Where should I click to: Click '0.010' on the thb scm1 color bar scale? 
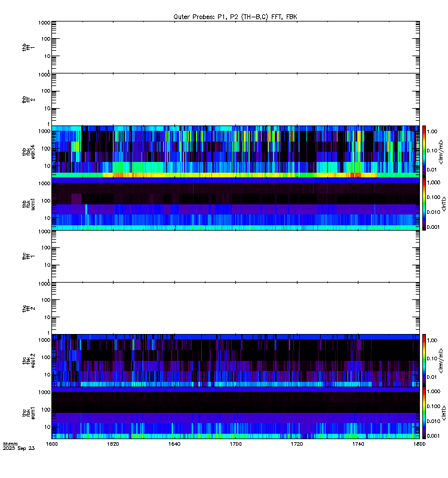pyautogui.click(x=434, y=212)
